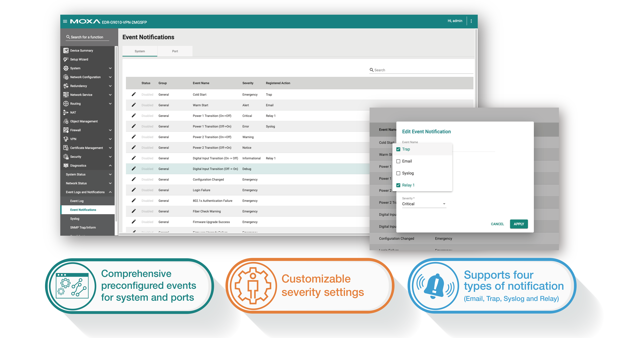Viewport: 644px width, 338px height.
Task: Select Event Log in the sidebar menu
Action: [77, 201]
